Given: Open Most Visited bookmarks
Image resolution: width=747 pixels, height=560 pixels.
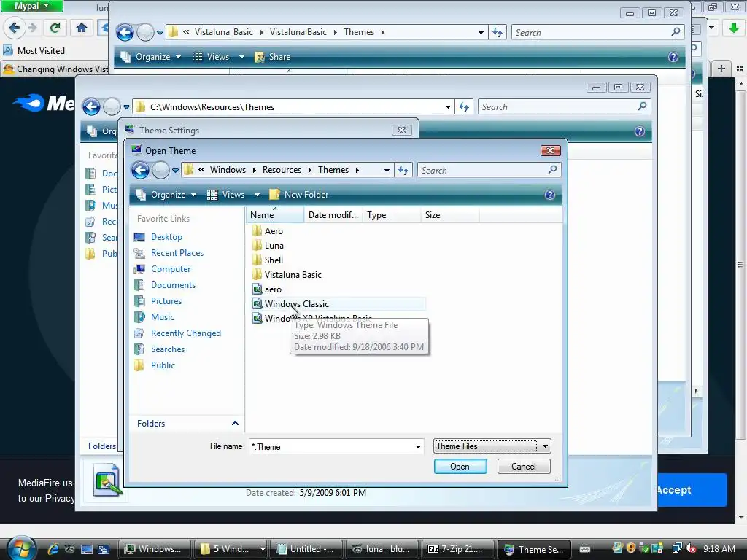Looking at the screenshot, I should (x=34, y=51).
